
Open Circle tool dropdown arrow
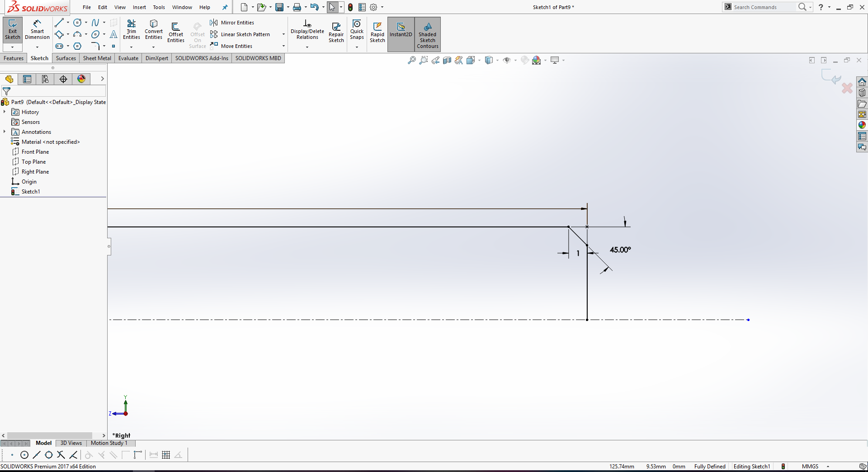(86, 23)
